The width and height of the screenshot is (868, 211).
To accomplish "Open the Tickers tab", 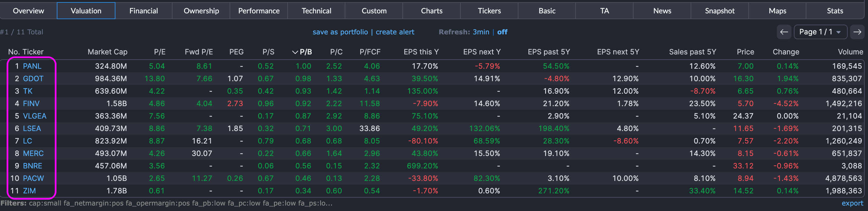I will tap(489, 11).
